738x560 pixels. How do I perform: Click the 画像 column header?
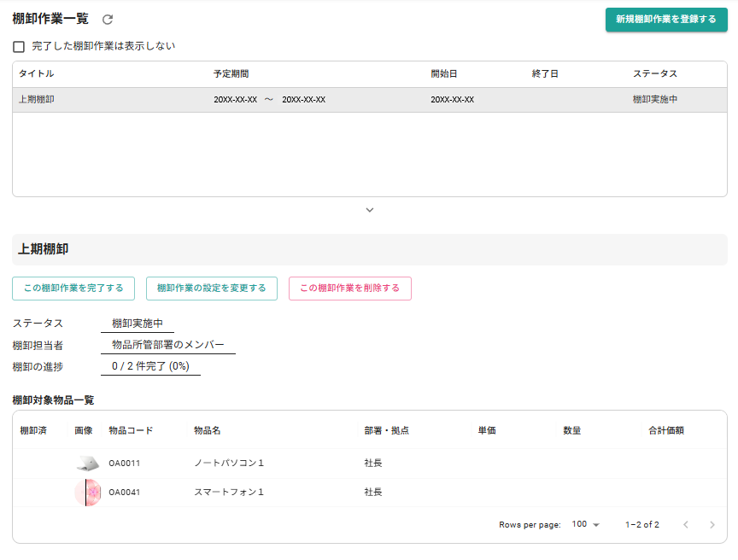(x=84, y=430)
